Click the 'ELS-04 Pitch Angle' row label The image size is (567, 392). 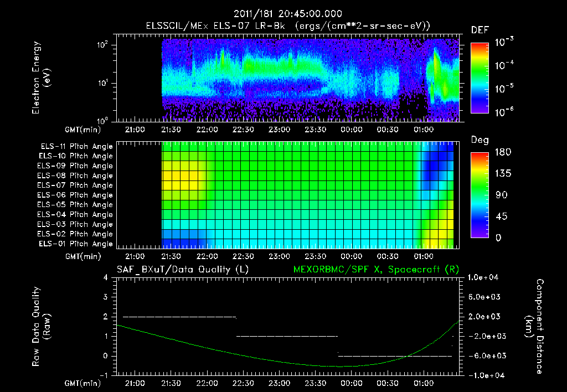click(75, 214)
